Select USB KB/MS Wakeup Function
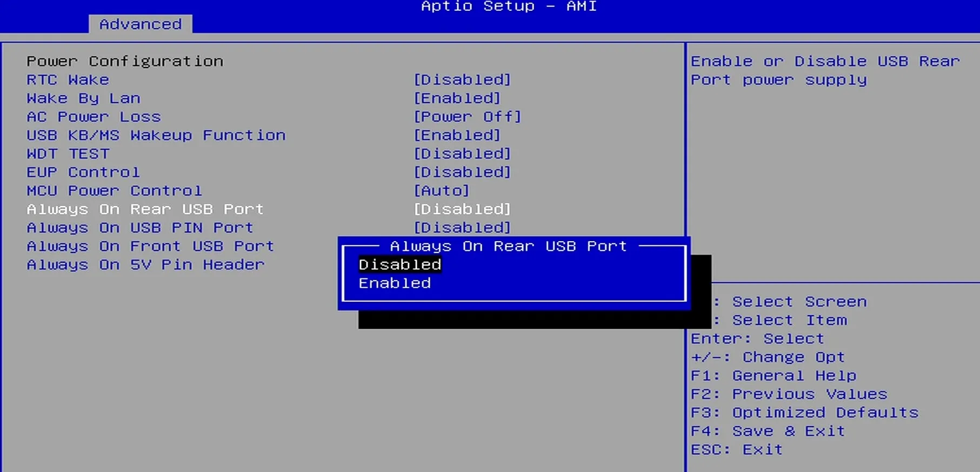 tap(156, 135)
